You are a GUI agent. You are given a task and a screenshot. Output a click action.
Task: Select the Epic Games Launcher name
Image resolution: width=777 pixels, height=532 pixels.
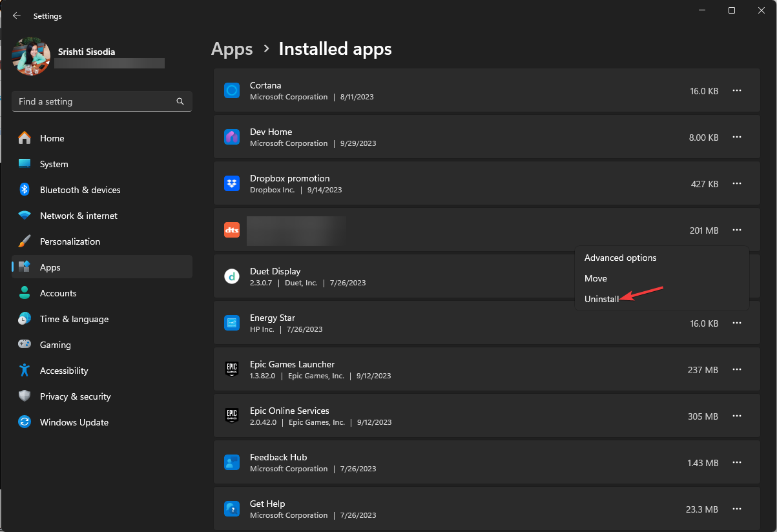pyautogui.click(x=293, y=364)
